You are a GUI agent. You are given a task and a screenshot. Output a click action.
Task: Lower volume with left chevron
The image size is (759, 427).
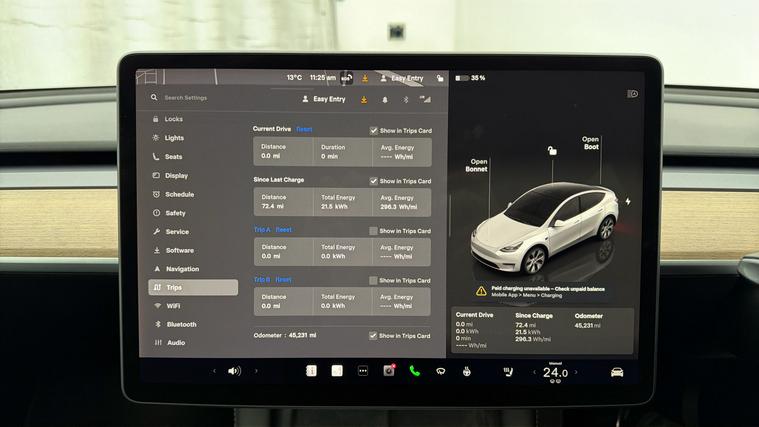tap(214, 371)
